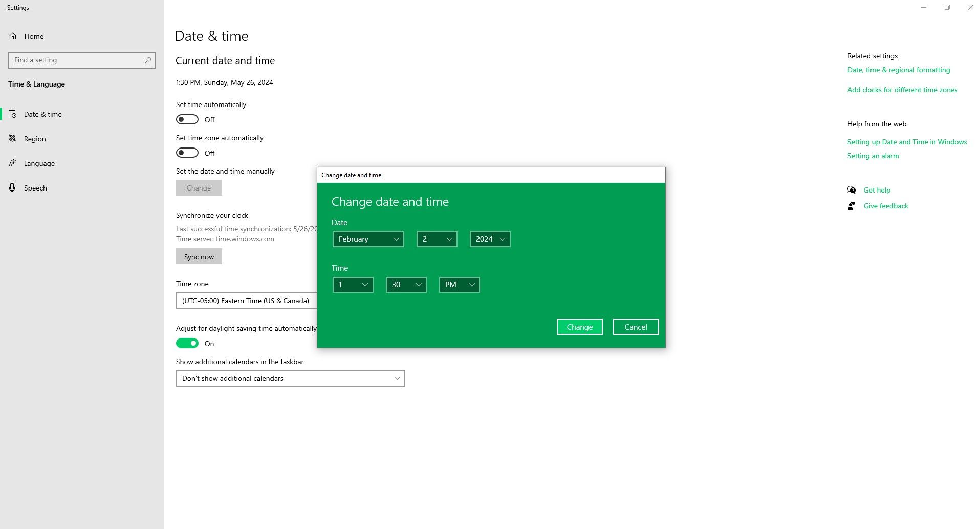Click the Home icon in sidebar
This screenshot has width=980, height=529.
(x=13, y=36)
